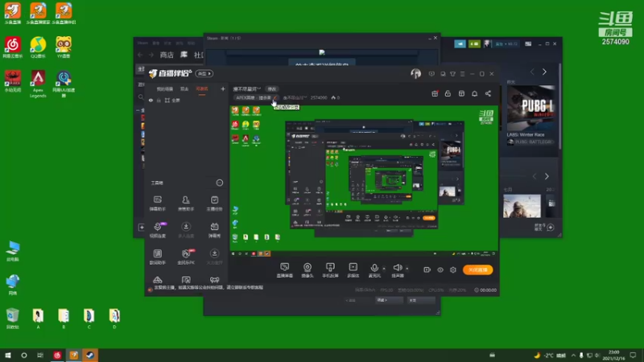The height and width of the screenshot is (362, 644).
Task: Click the share icon in streaming app
Action: [x=488, y=93]
